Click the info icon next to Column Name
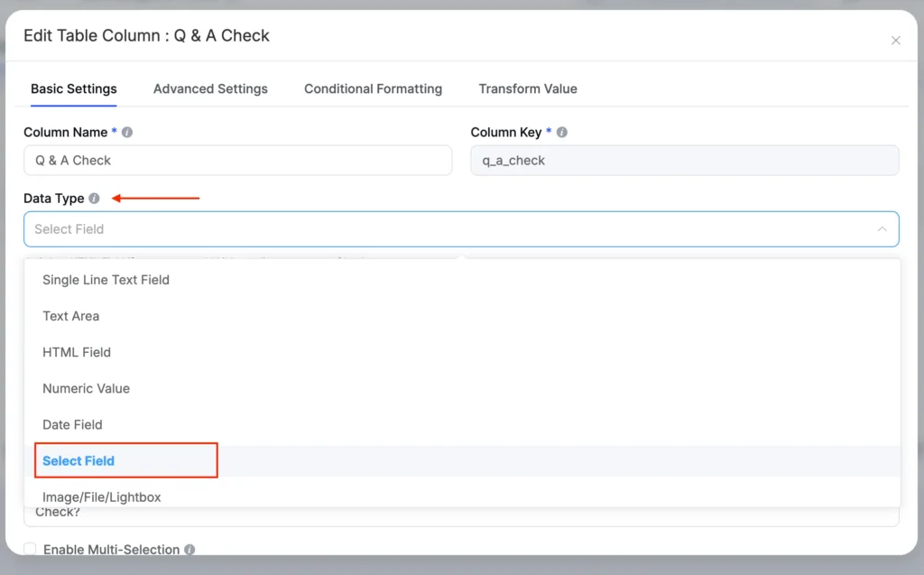The height and width of the screenshot is (575, 924). pos(126,132)
